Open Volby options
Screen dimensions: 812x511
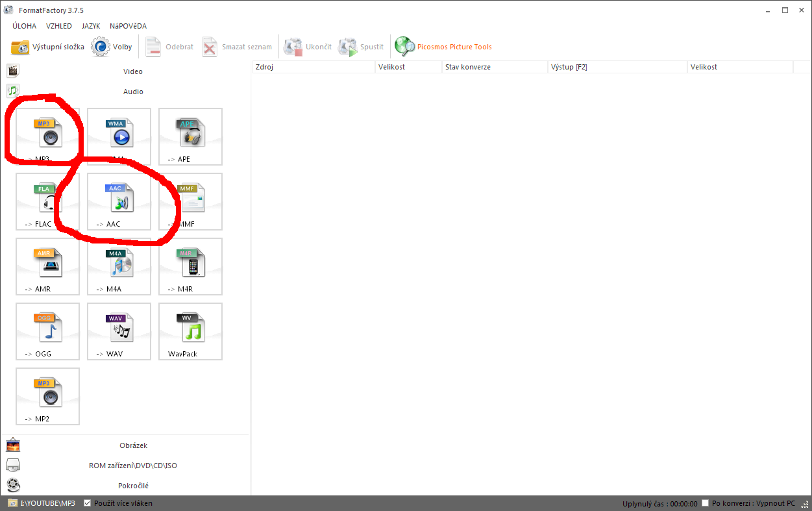112,47
